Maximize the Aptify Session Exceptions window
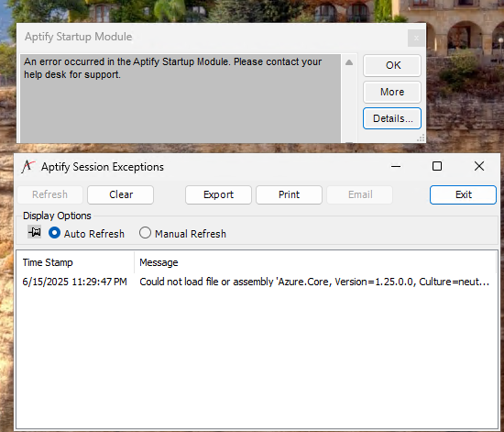Screen dimensions: 504x432 pyautogui.click(x=437, y=166)
